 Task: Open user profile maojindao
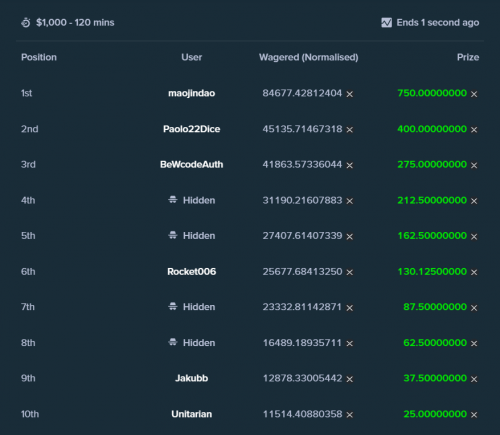pos(192,93)
